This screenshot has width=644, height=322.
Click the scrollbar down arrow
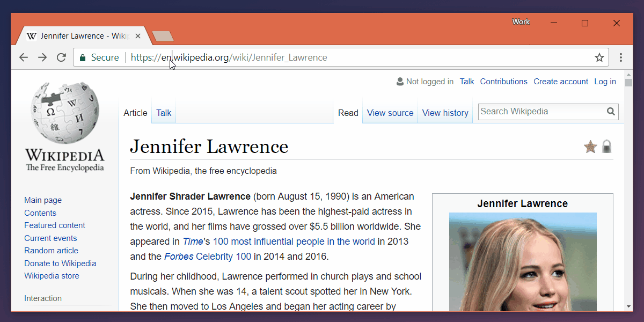[x=628, y=306]
